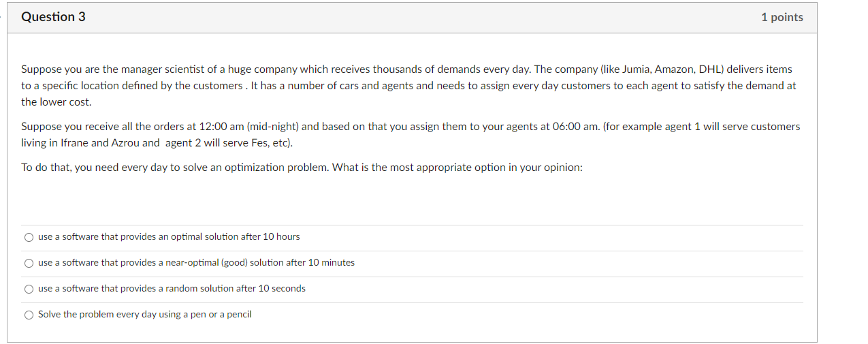Click the '1 points' label

pos(782,18)
